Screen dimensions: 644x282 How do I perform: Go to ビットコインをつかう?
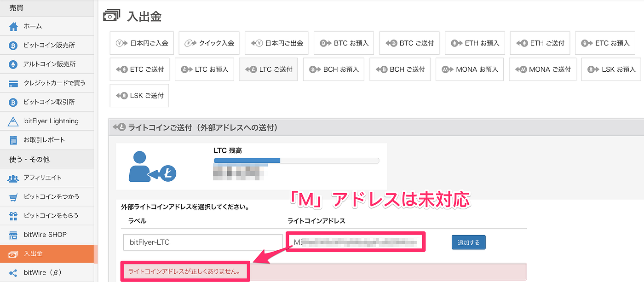pos(47,196)
